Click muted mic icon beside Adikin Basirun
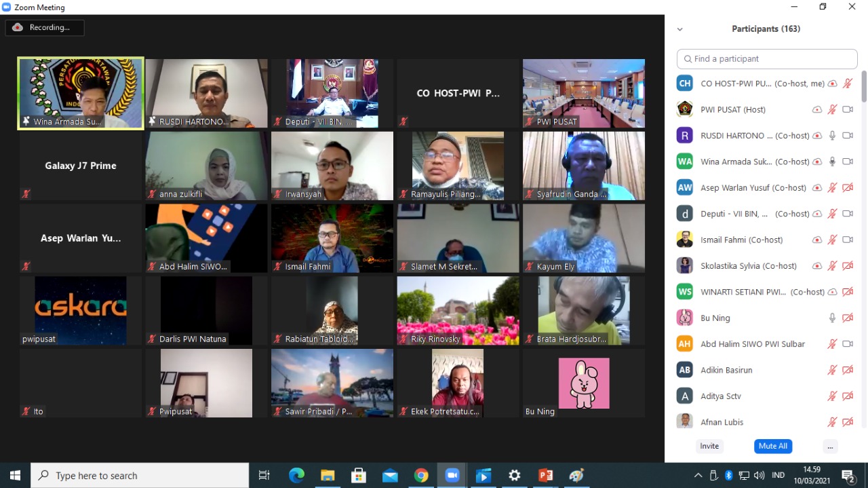 (832, 371)
